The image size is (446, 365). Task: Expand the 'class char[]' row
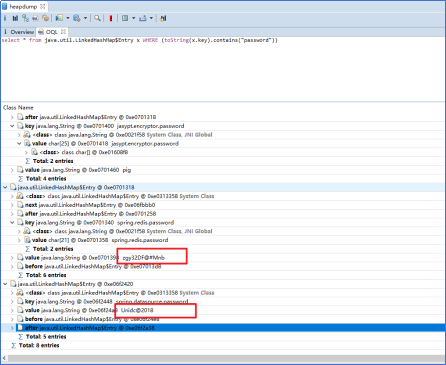pos(26,152)
